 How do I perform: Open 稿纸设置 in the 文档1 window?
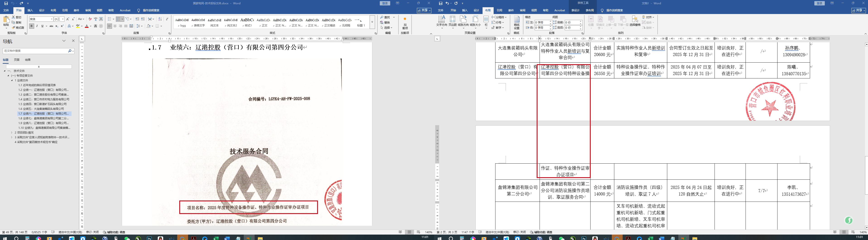(x=516, y=23)
